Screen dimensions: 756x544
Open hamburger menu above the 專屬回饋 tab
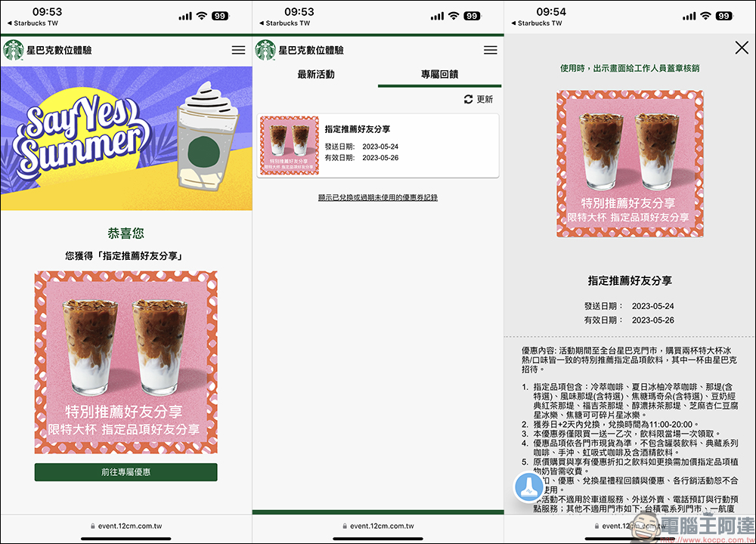tap(490, 50)
